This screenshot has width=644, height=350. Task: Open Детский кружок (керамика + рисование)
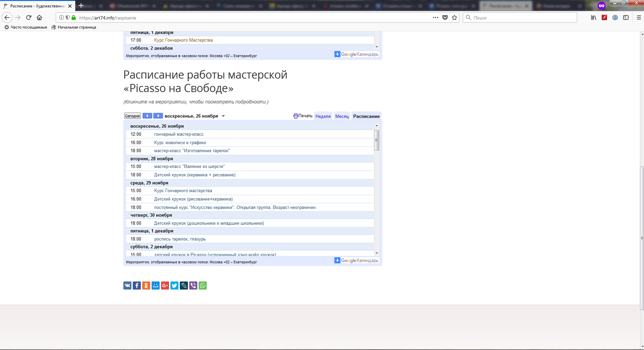[195, 175]
